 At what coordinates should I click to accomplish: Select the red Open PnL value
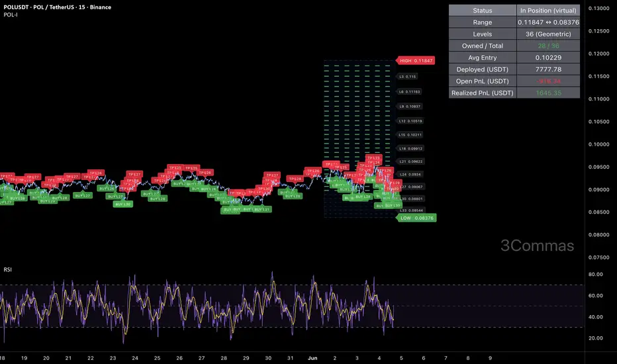pyautogui.click(x=548, y=81)
